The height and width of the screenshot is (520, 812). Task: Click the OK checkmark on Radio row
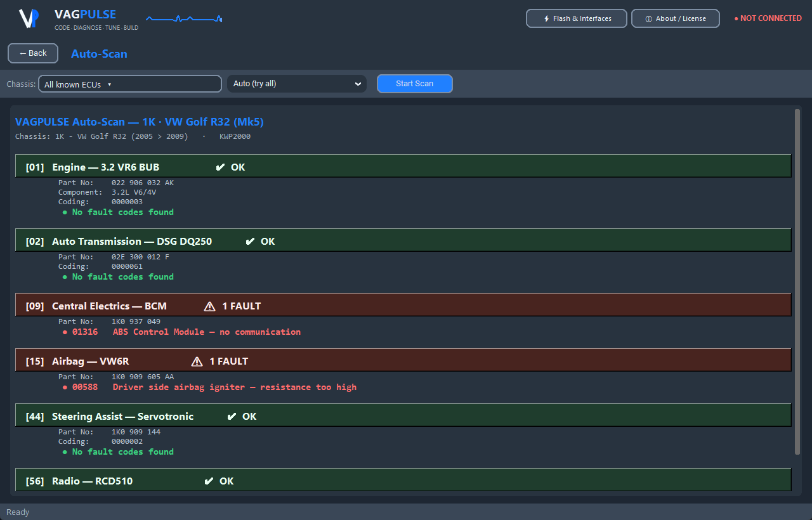coord(209,481)
